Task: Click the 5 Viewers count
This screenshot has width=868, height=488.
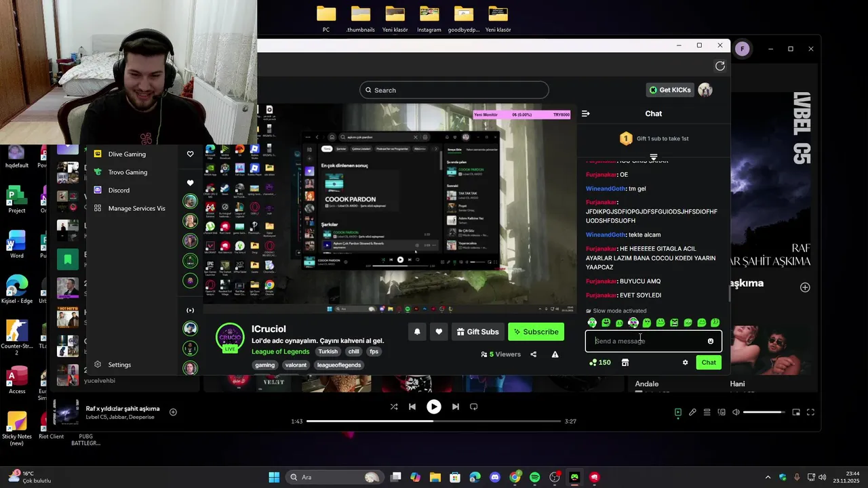Action: point(500,354)
